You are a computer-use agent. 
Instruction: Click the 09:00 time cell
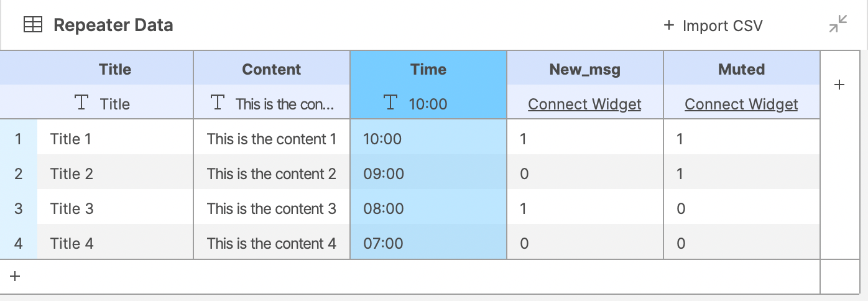pos(428,174)
